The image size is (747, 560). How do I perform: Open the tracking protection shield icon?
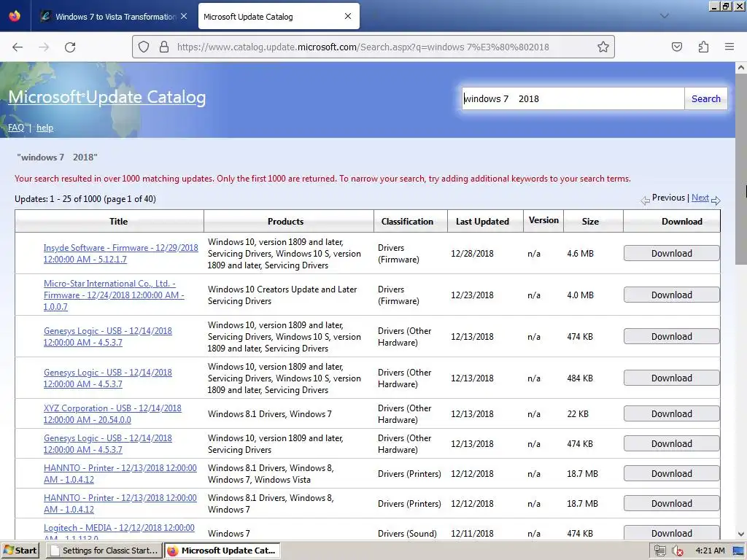[x=144, y=47]
